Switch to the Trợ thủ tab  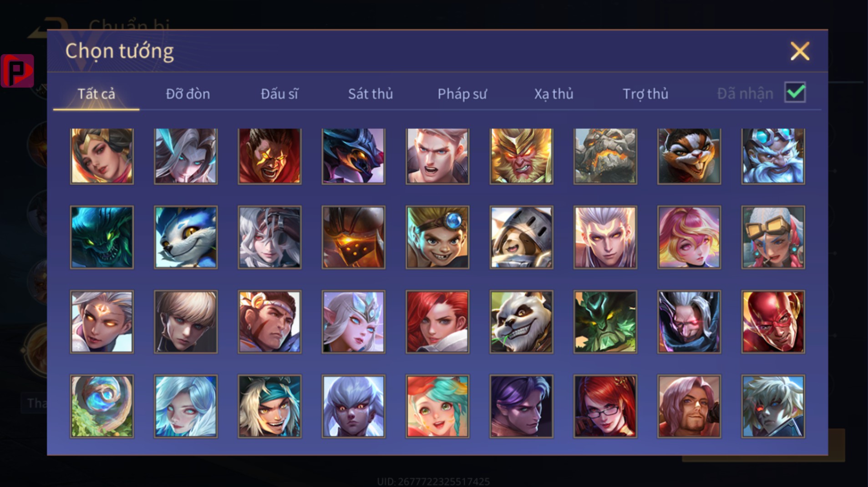click(645, 94)
